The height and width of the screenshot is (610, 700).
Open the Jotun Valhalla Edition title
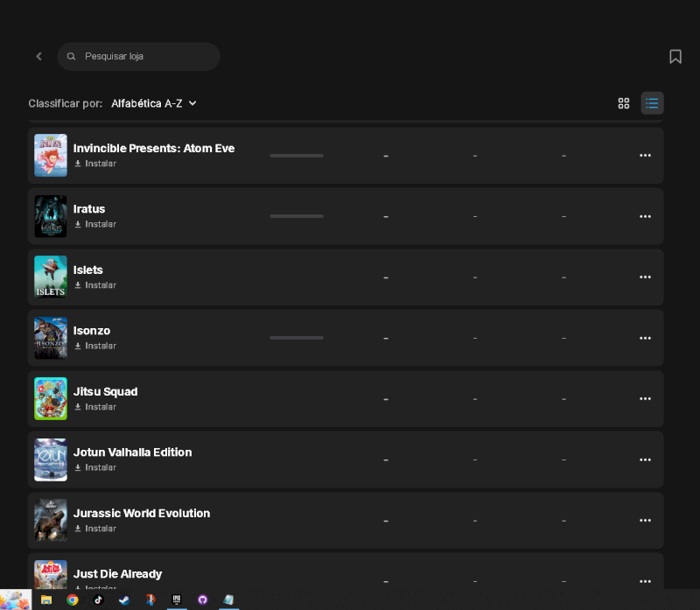click(133, 452)
